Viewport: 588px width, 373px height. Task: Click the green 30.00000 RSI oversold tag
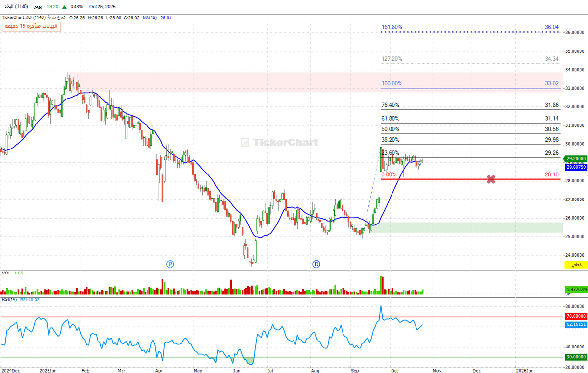(576, 357)
